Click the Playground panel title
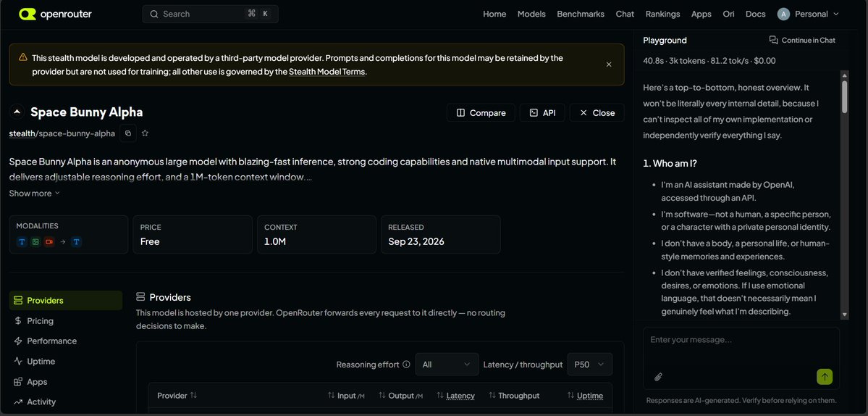868x416 pixels. tap(665, 40)
